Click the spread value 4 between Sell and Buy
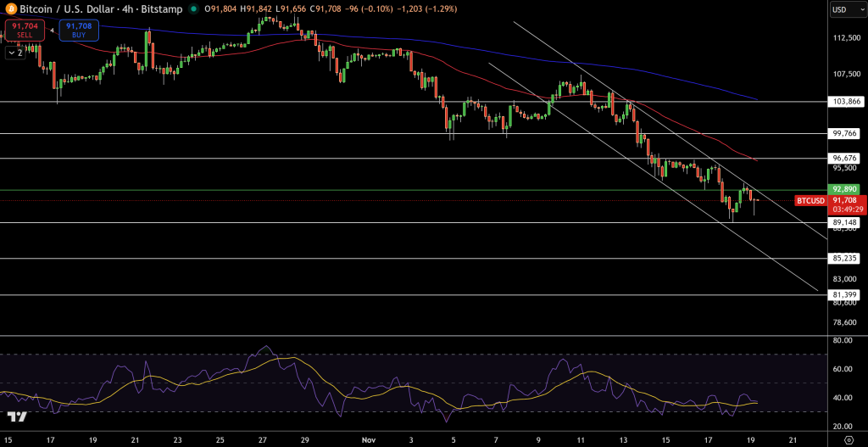The image size is (868, 447). [x=52, y=31]
